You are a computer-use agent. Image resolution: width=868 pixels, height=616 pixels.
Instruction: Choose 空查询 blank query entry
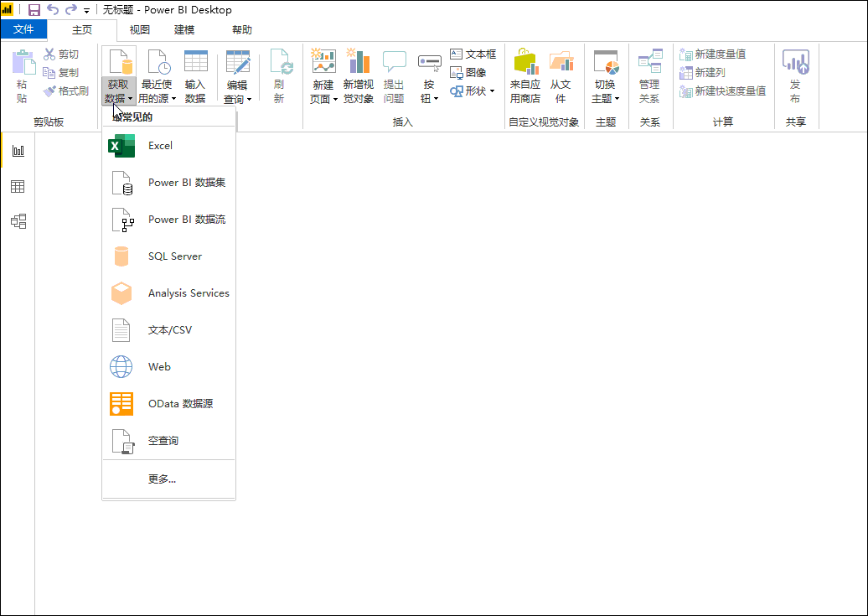169,441
